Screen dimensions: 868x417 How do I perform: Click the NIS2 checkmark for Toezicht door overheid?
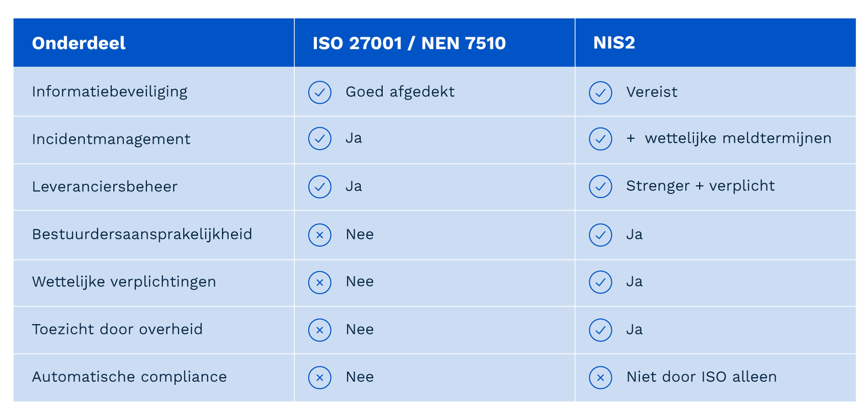click(x=601, y=330)
